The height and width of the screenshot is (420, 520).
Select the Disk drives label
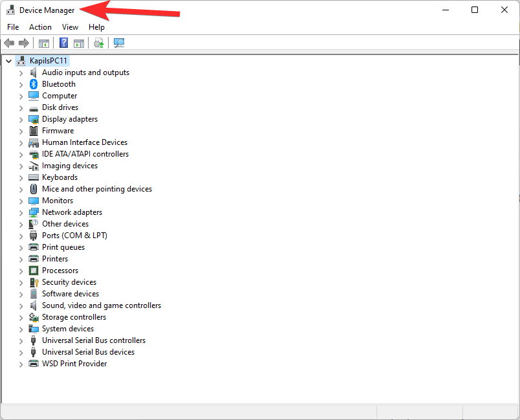coord(60,107)
